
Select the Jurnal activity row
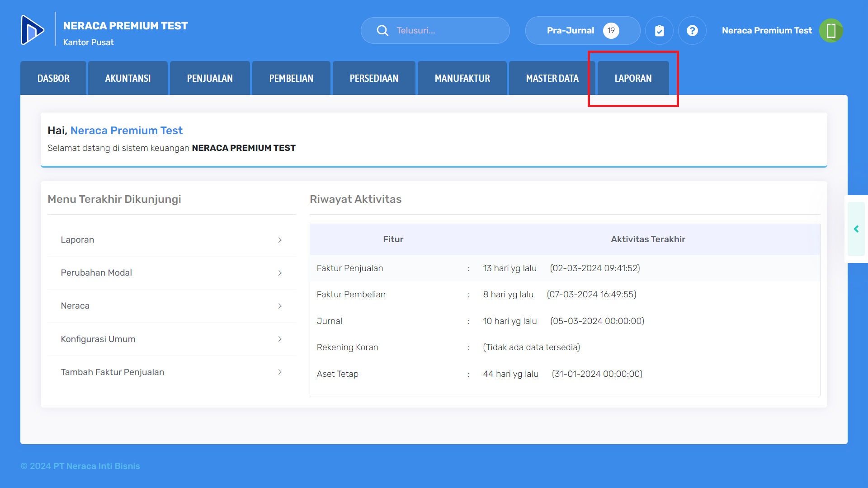(x=565, y=321)
